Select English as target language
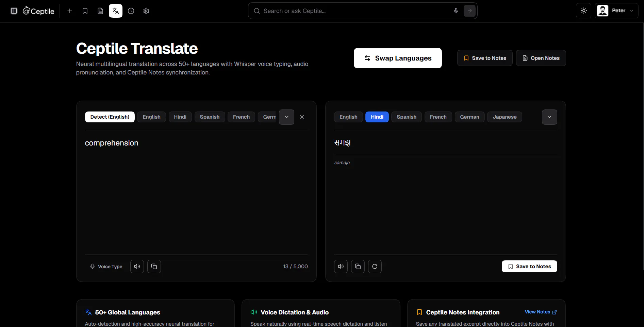 [x=348, y=117]
